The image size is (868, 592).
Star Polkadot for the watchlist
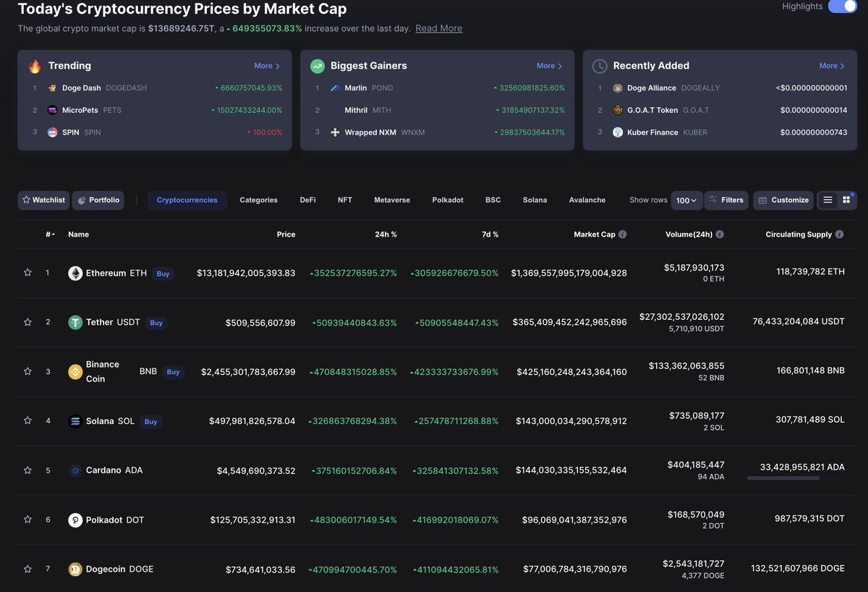[27, 520]
